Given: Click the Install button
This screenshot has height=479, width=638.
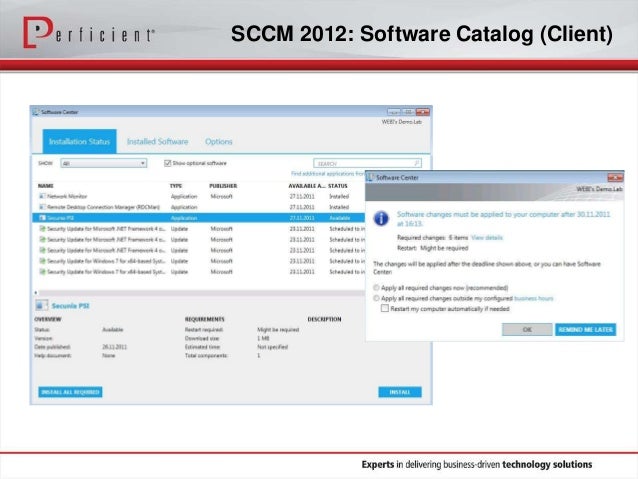Looking at the screenshot, I should point(400,392).
